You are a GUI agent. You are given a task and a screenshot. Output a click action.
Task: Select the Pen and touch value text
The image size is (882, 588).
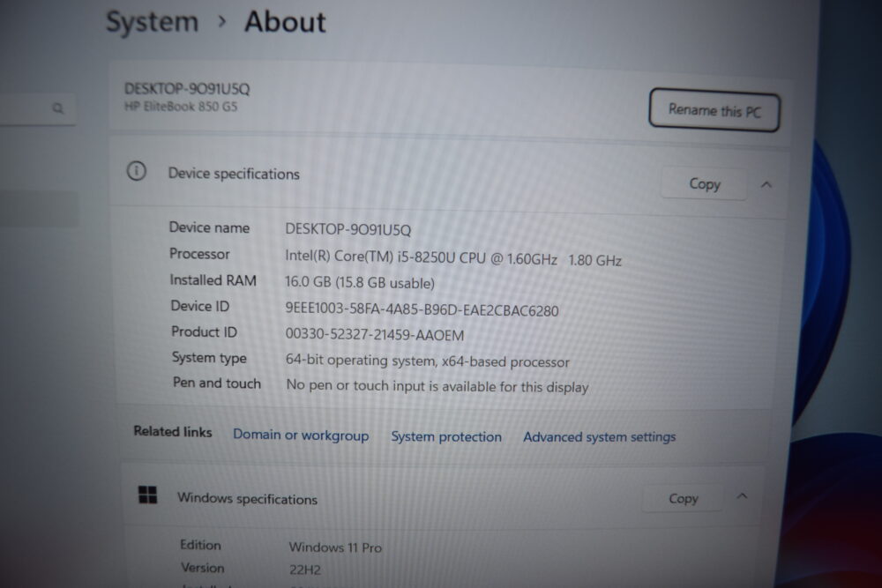click(437, 387)
